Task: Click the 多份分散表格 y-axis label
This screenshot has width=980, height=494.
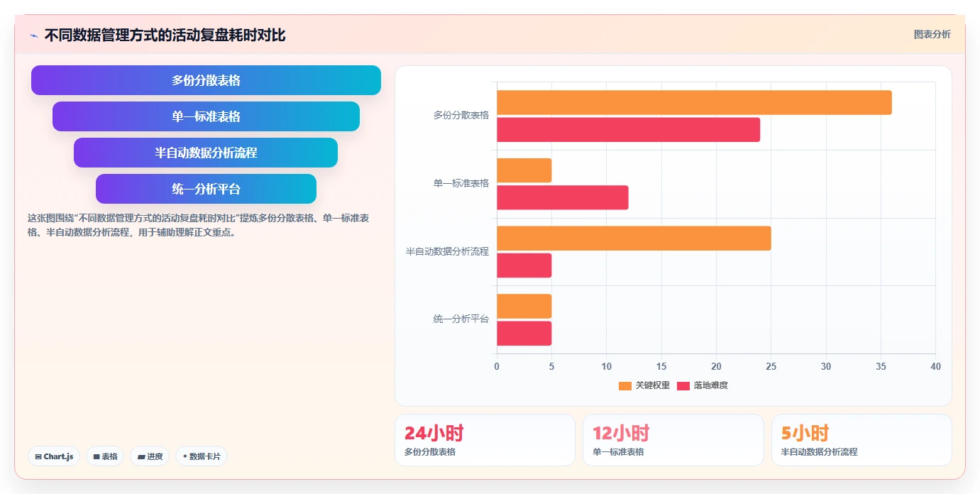Action: [x=461, y=115]
